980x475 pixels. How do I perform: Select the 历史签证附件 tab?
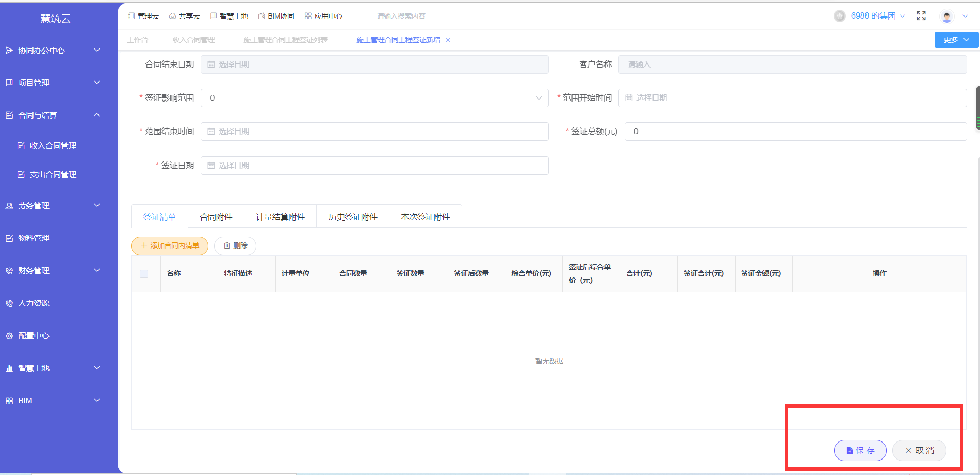coord(353,217)
